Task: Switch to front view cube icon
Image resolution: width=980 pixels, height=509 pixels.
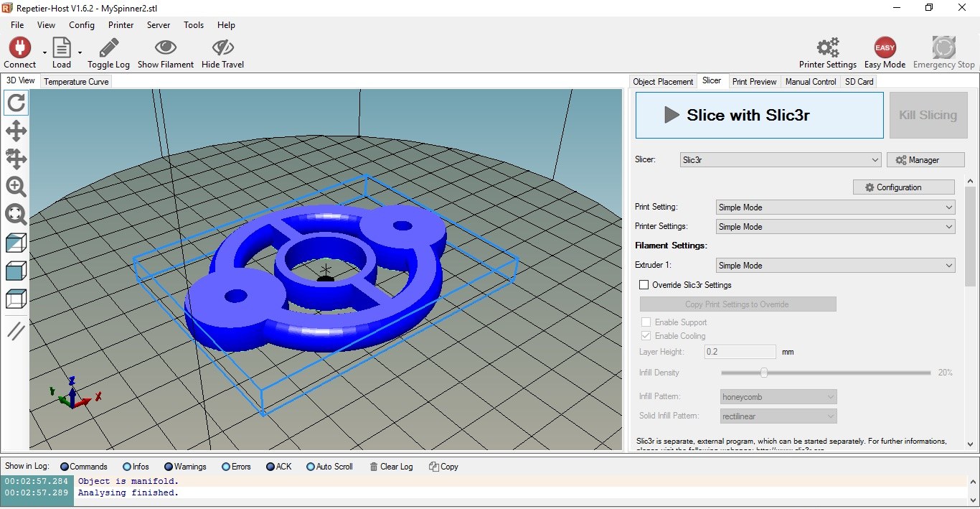Action: tap(16, 271)
